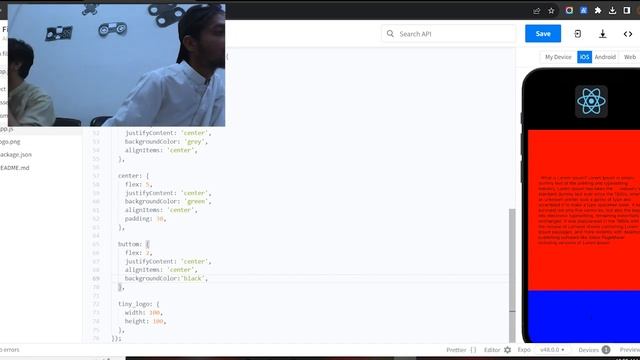The image size is (640, 360).
Task: Click the browser share page icon
Action: tap(537, 11)
